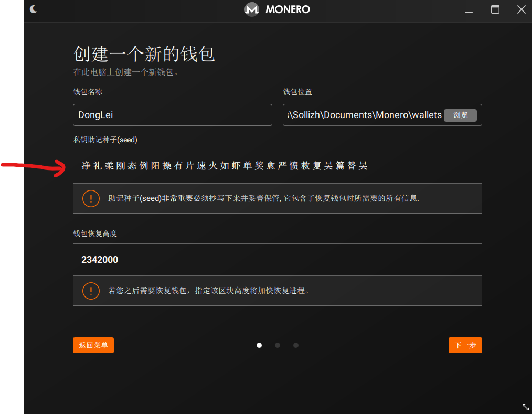Image resolution: width=532 pixels, height=414 pixels.
Task: Maximize the Monero wallet window
Action: click(x=495, y=9)
